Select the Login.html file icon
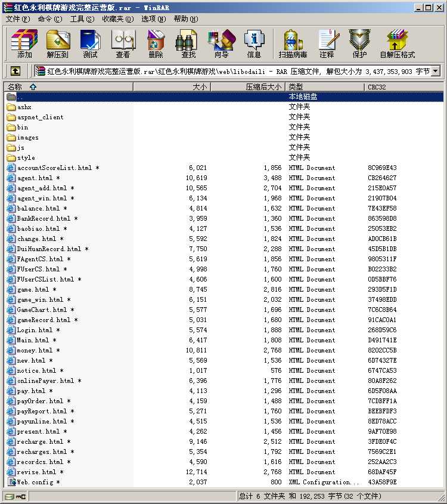This screenshot has height=504, width=447. pos(11,330)
